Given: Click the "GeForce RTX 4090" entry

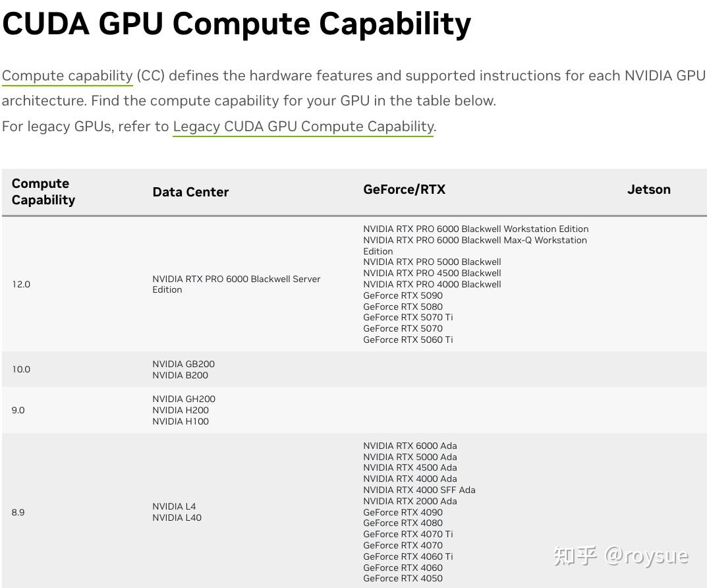Looking at the screenshot, I should coord(403,512).
